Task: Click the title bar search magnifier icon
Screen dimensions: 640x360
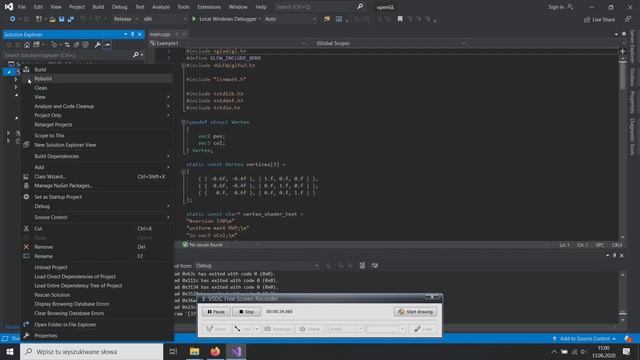Action: pos(360,7)
